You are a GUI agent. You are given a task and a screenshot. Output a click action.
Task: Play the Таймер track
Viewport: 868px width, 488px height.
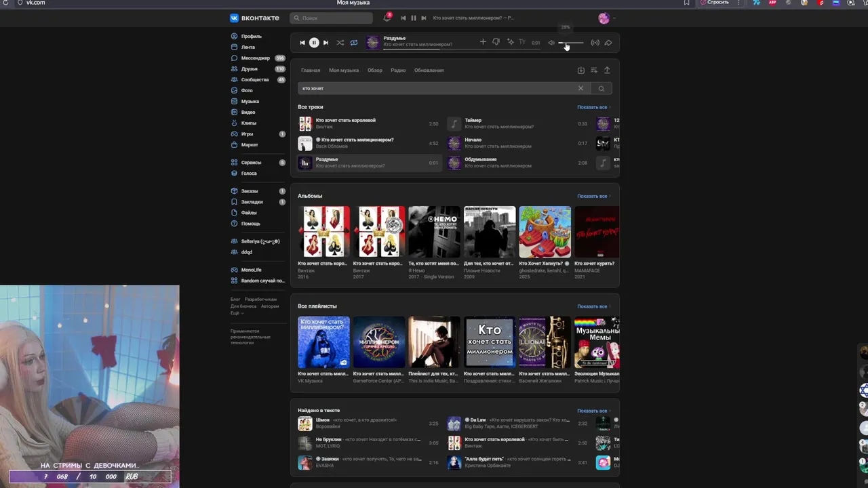[x=517, y=123]
